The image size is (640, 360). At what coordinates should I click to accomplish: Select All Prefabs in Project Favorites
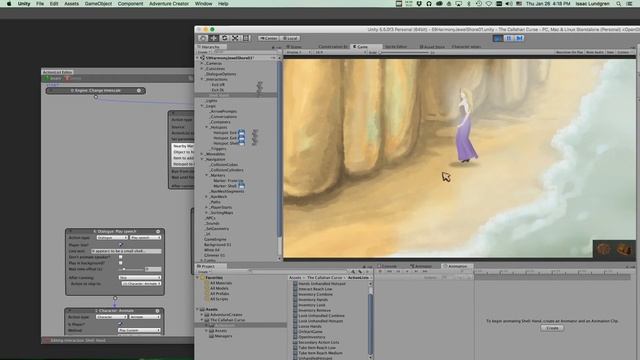[x=220, y=293]
